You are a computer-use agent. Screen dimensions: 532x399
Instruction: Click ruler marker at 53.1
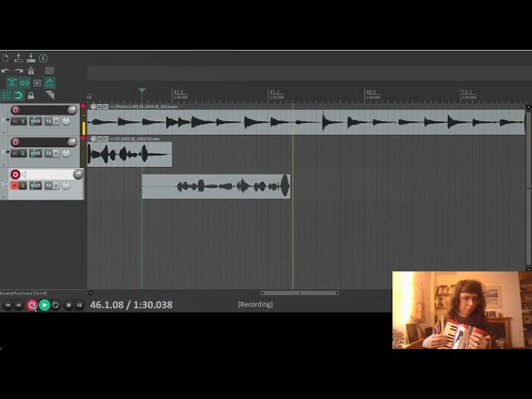[x=467, y=92]
